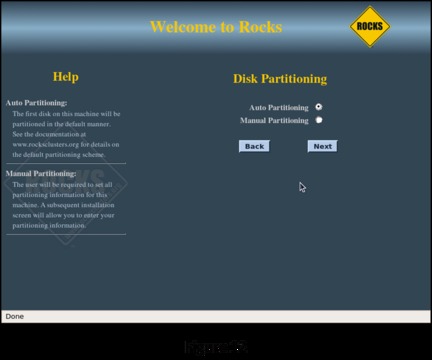Image resolution: width=432 pixels, height=360 pixels.
Task: Click the Auto Partitioning help heading
Action: coord(36,103)
